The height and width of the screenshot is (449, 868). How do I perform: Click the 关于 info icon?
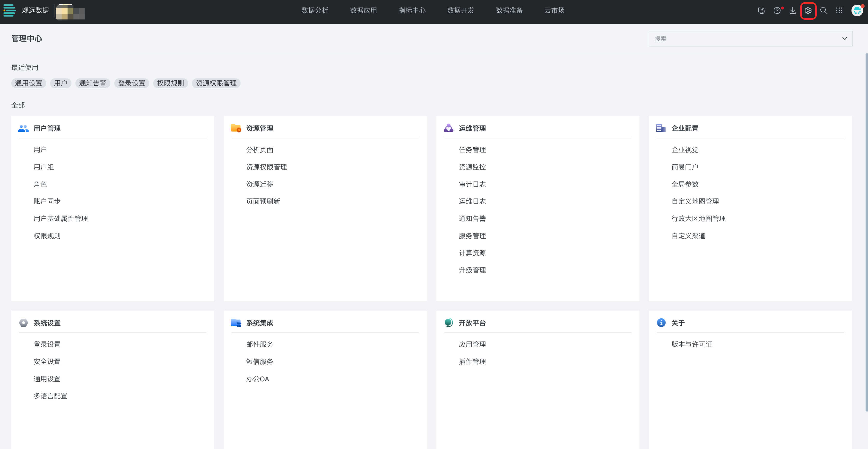(661, 323)
